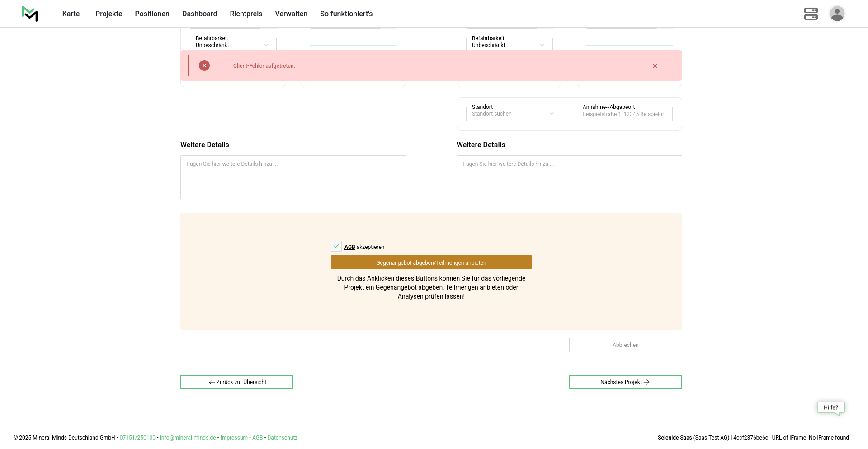Viewport: 868px width, 449px height.
Task: Click Gegenangebot abgeben/Teilmengen anbieten button
Action: [431, 262]
